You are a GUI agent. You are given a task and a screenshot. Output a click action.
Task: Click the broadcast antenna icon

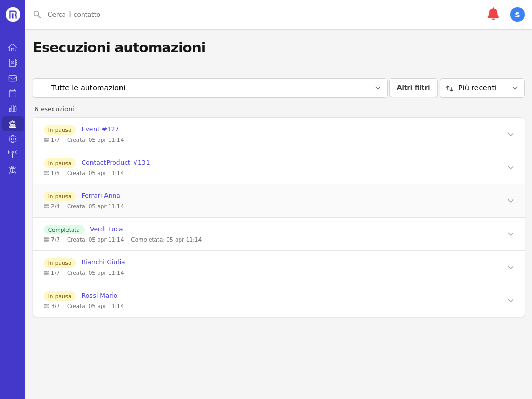(12, 154)
